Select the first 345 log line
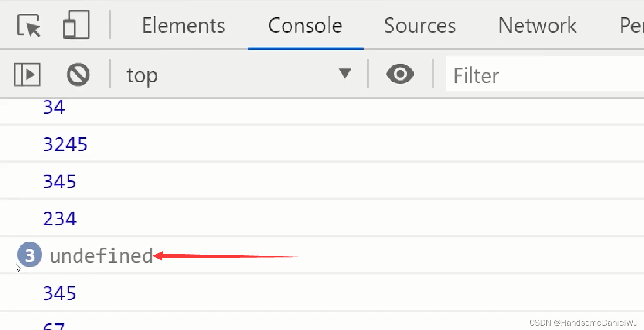The height and width of the screenshot is (330, 644). (x=60, y=181)
